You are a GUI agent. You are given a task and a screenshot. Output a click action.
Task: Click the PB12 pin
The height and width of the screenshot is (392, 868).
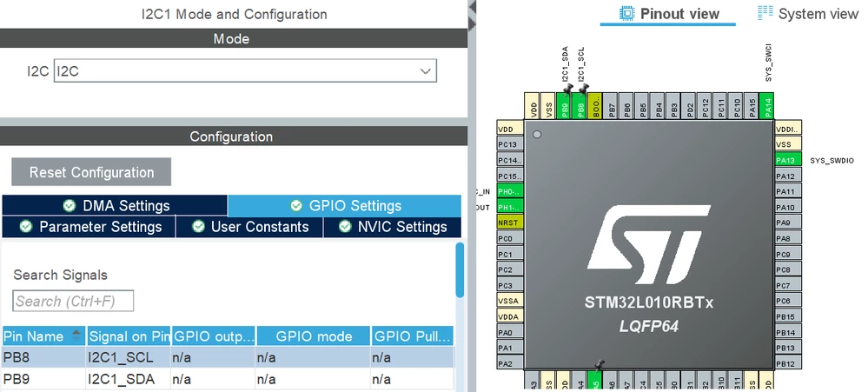pyautogui.click(x=788, y=364)
